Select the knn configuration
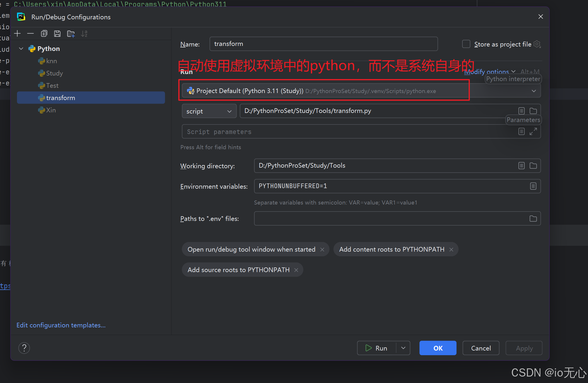The height and width of the screenshot is (383, 588). 51,61
